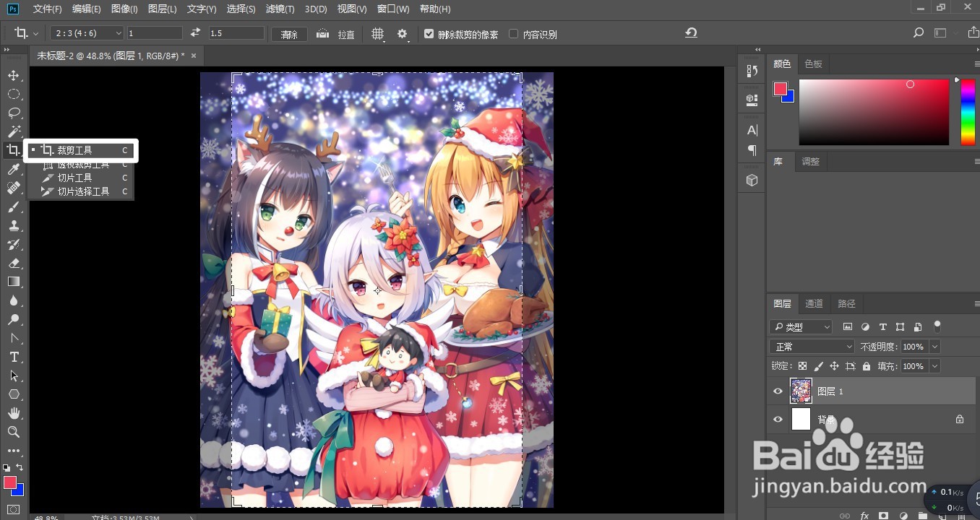Toggle lock image pixels brush icon
Image resolution: width=980 pixels, height=520 pixels.
(818, 366)
